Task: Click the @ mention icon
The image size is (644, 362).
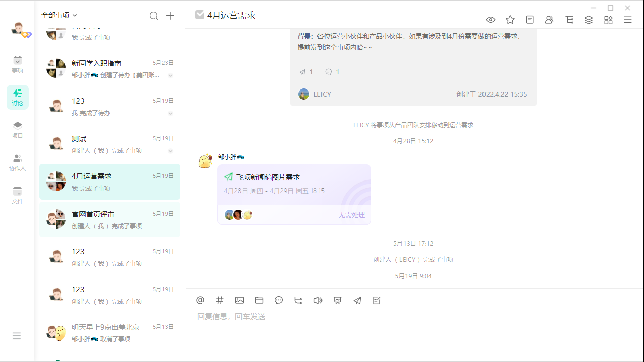Action: tap(200, 300)
